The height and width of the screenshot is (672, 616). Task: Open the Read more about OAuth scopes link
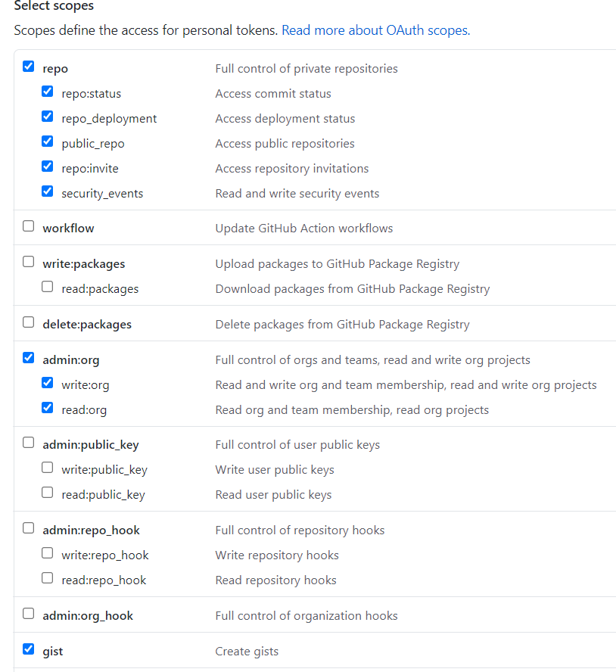click(x=375, y=30)
